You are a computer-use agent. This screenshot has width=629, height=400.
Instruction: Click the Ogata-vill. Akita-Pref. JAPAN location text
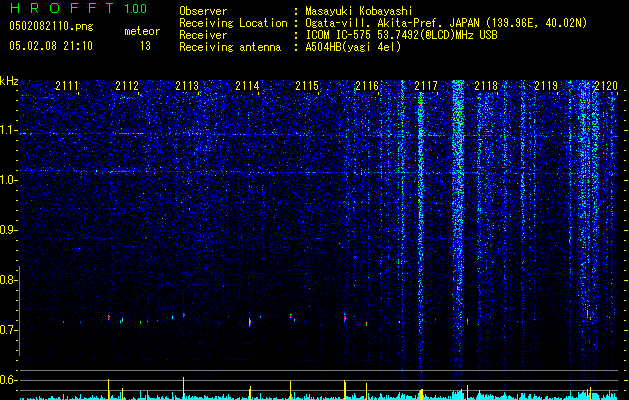(446, 23)
